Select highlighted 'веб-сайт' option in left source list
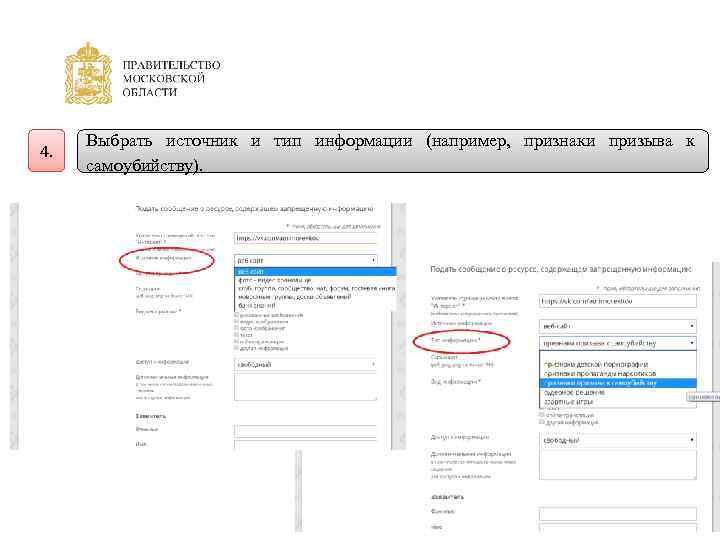The width and height of the screenshot is (720, 540). [x=315, y=272]
